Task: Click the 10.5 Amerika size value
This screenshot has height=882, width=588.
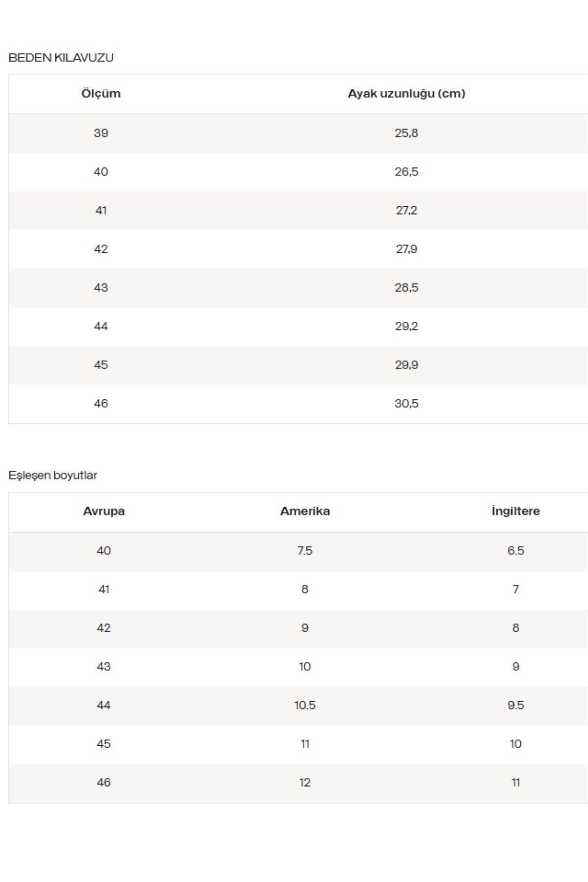Action: tap(305, 705)
